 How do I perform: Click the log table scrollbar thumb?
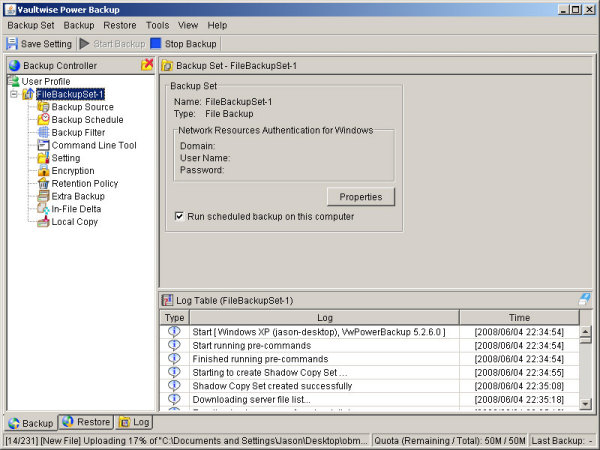(x=585, y=340)
